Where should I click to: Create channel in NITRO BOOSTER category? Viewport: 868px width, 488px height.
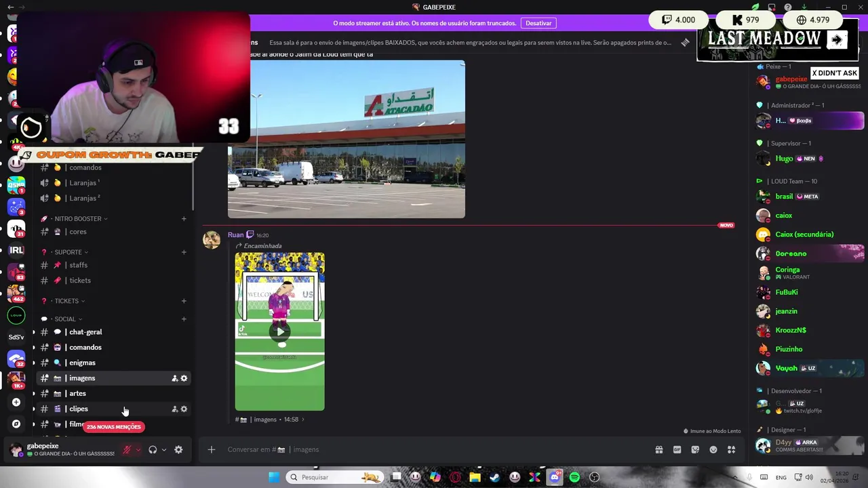(x=184, y=219)
